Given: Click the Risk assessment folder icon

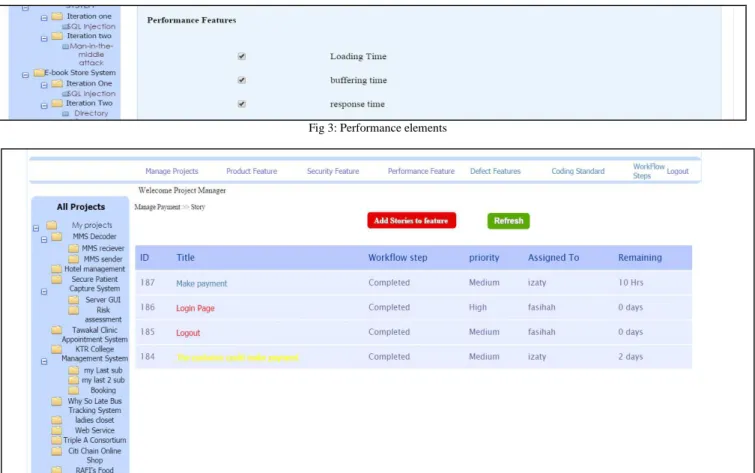Looking at the screenshot, I should click(73, 310).
